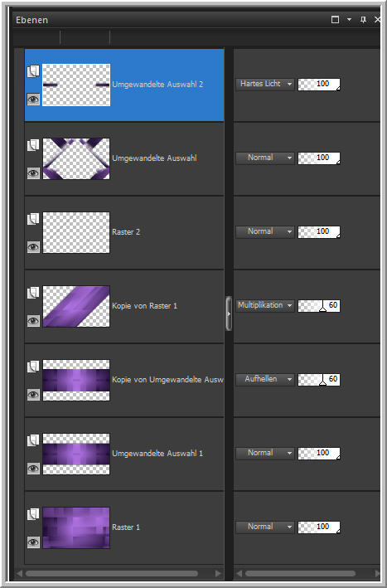
Task: Click opacity slider of Kopie von Raster 1
Action: coord(319,306)
